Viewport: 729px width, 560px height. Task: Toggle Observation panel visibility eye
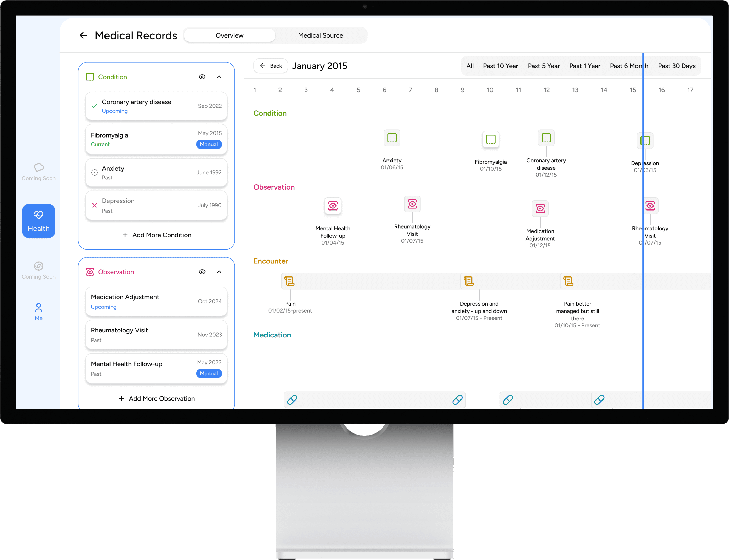pyautogui.click(x=202, y=272)
